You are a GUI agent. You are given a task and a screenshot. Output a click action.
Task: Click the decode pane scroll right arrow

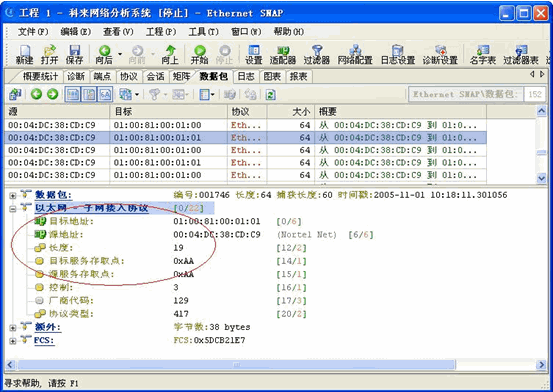[x=541, y=364]
